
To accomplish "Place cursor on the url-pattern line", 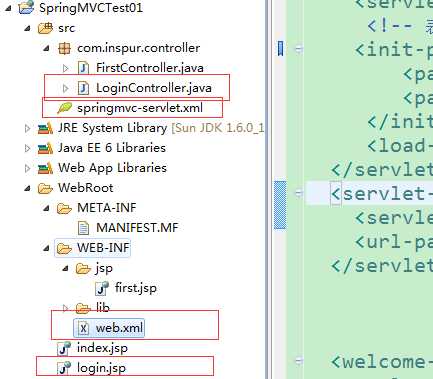I will (x=394, y=242).
